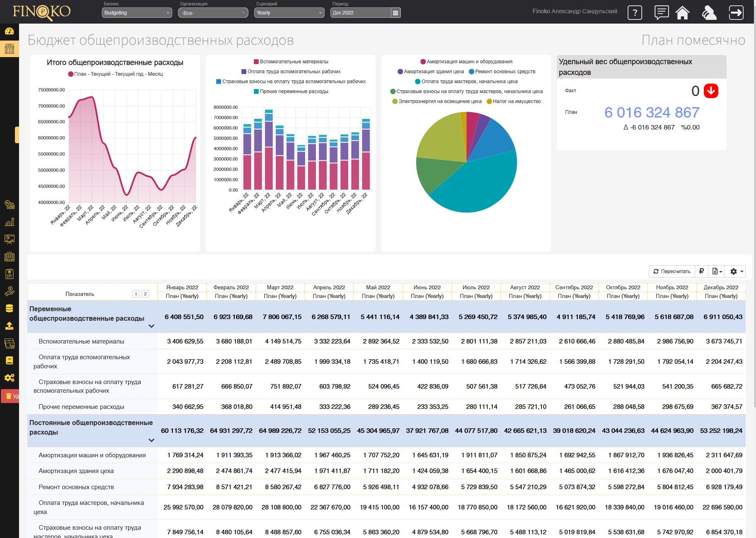Open the calendar picker next to period

(395, 13)
